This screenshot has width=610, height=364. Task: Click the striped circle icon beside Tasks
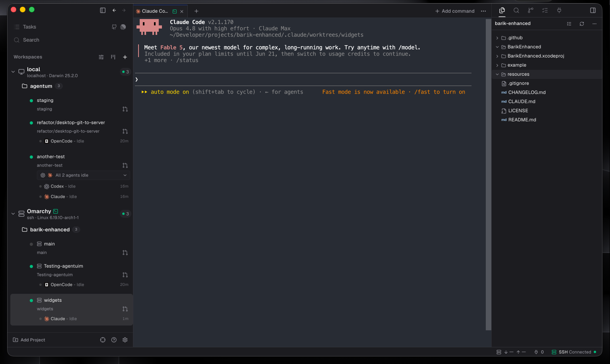tap(123, 27)
